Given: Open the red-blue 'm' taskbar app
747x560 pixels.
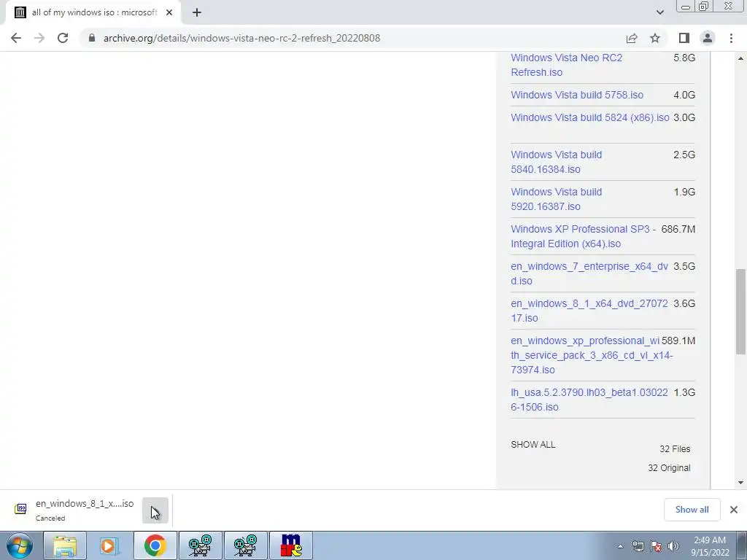Looking at the screenshot, I should 291,545.
